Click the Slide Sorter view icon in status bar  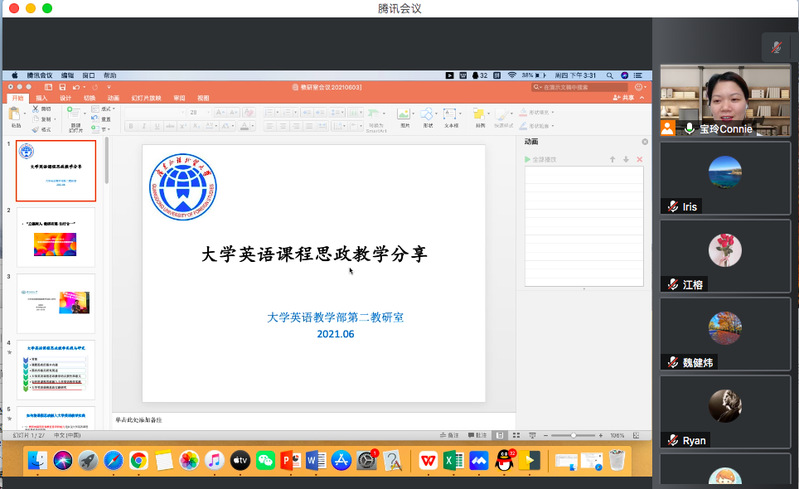(x=516, y=436)
